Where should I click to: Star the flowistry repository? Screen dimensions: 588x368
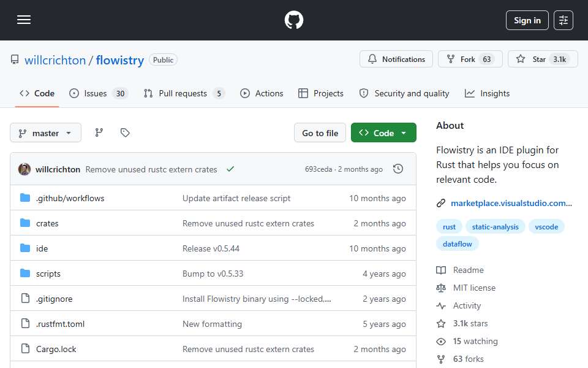543,59
